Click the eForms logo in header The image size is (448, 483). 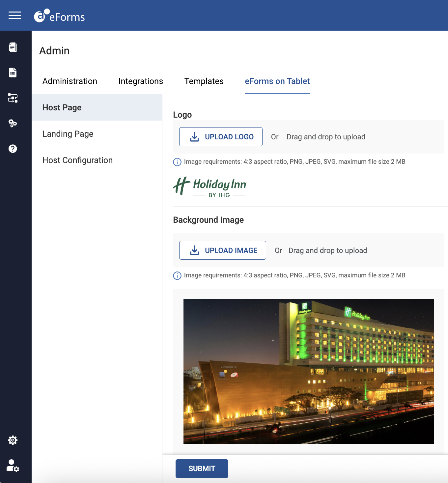[59, 16]
